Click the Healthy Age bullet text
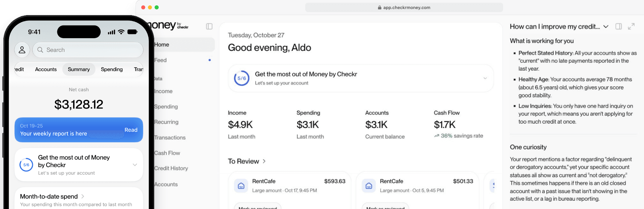The width and height of the screenshot is (644, 209). [575, 87]
